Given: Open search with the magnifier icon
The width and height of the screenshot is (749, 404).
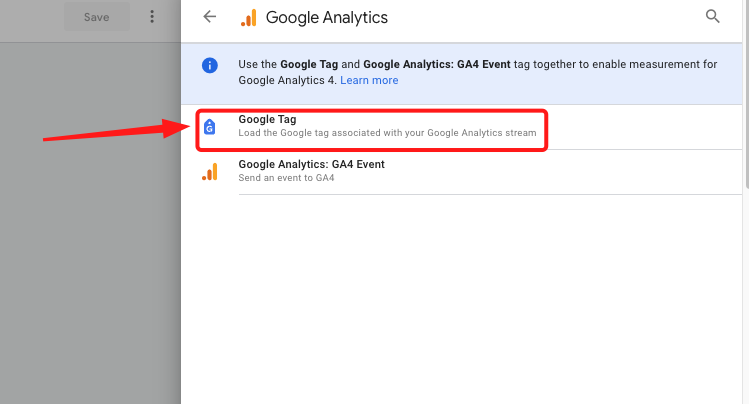Looking at the screenshot, I should click(712, 16).
